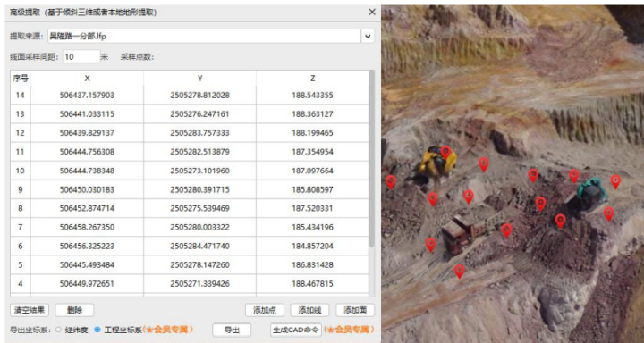Screen dimensions: 644x343
Task: Click the 添加线 button
Action: pyautogui.click(x=309, y=310)
